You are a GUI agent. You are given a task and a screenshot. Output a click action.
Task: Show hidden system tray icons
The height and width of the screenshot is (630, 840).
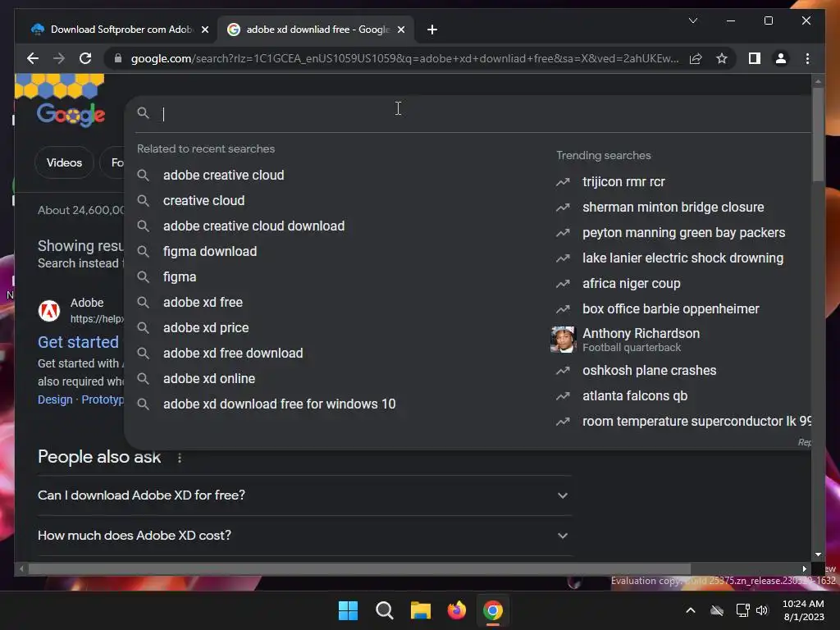point(691,610)
